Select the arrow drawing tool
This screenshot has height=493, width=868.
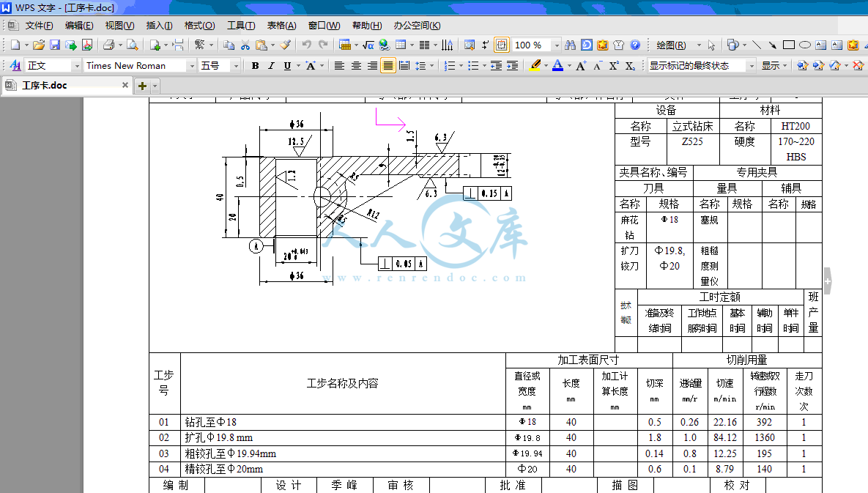pos(773,45)
